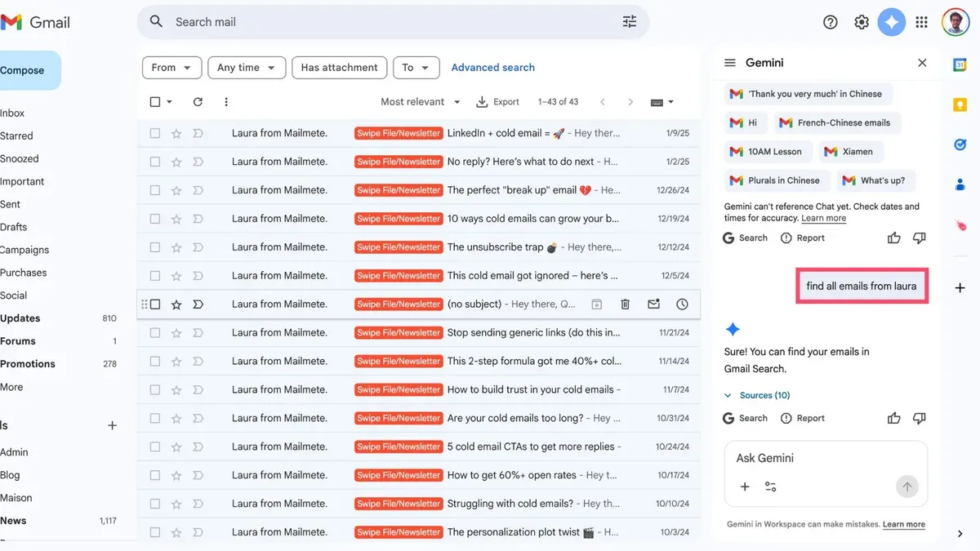Screen dimensions: 980x551
Task: Click the Refresh icon above the mail list
Action: (x=198, y=102)
